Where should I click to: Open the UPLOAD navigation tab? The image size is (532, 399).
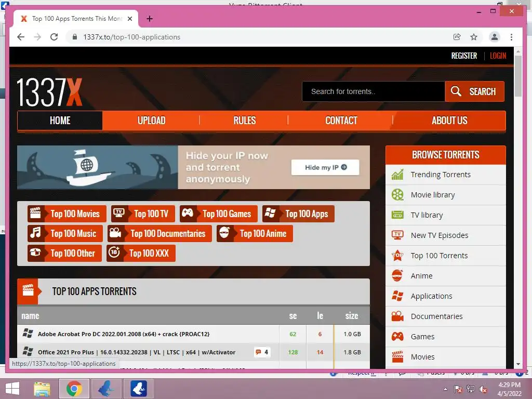[x=151, y=121]
